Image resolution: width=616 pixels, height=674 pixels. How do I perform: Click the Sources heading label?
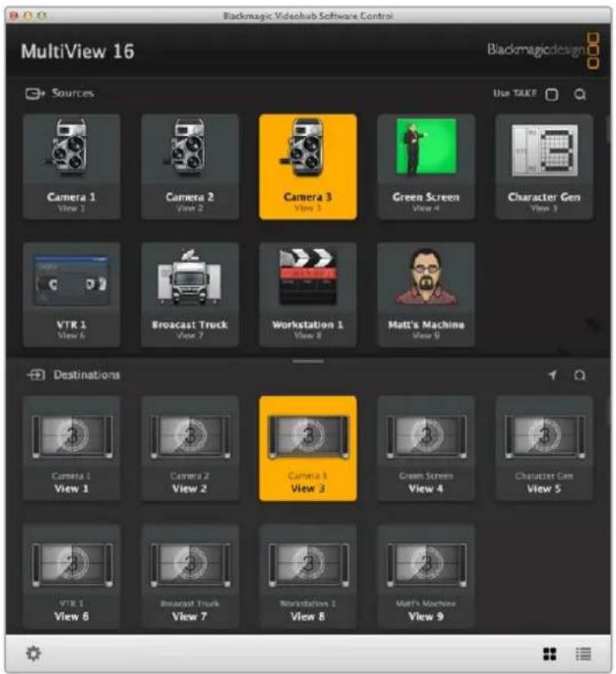pos(73,93)
